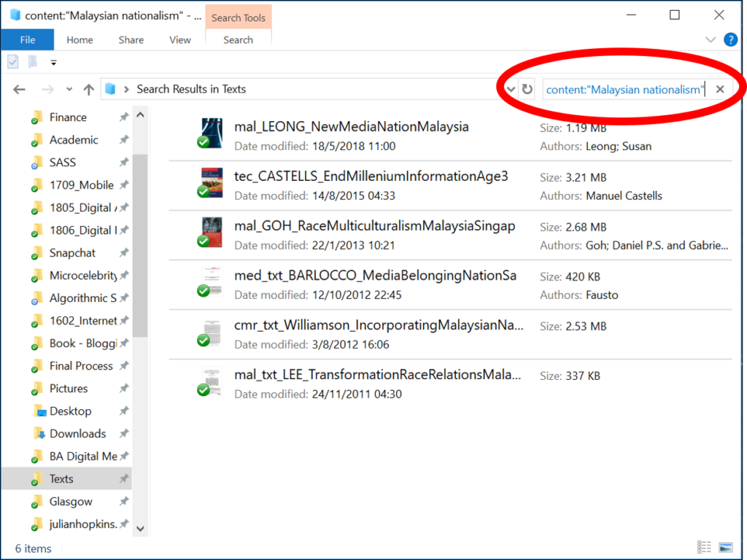Viewport: 747px width, 560px height.
Task: Switch to Details view icon
Action: tap(704, 548)
